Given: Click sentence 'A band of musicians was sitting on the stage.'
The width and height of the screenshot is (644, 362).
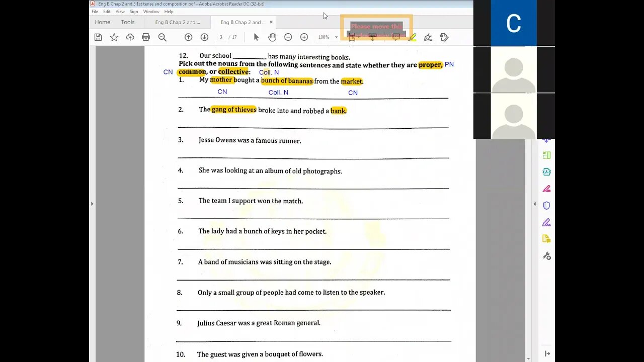Looking at the screenshot, I should (265, 262).
